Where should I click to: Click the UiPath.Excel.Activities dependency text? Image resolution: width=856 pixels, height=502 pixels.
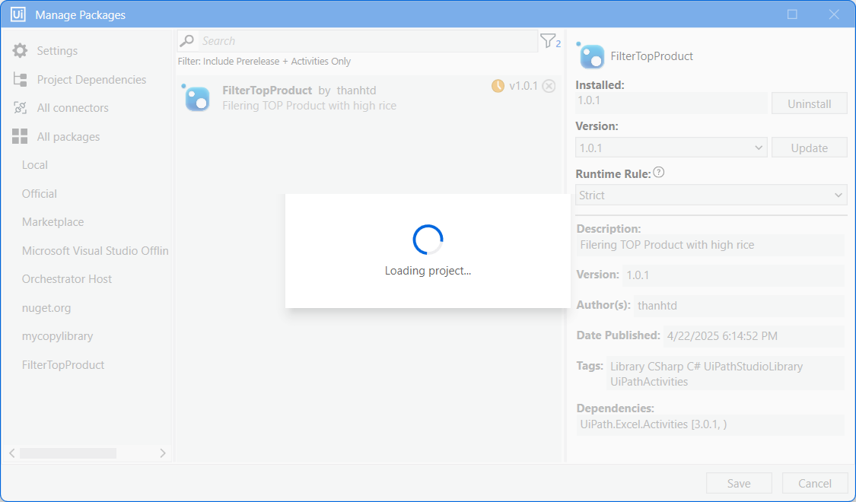pyautogui.click(x=653, y=424)
